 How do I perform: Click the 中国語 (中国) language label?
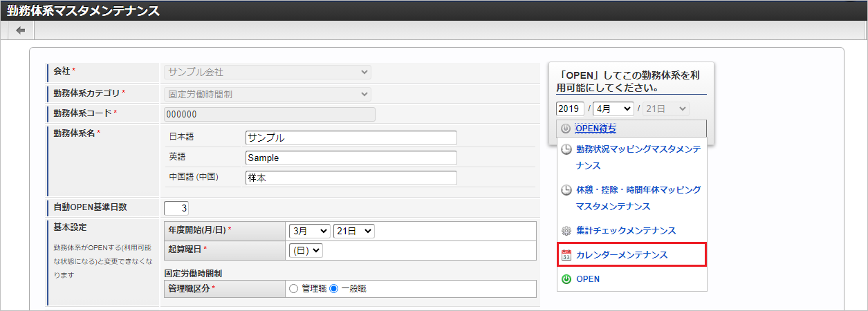click(x=194, y=177)
